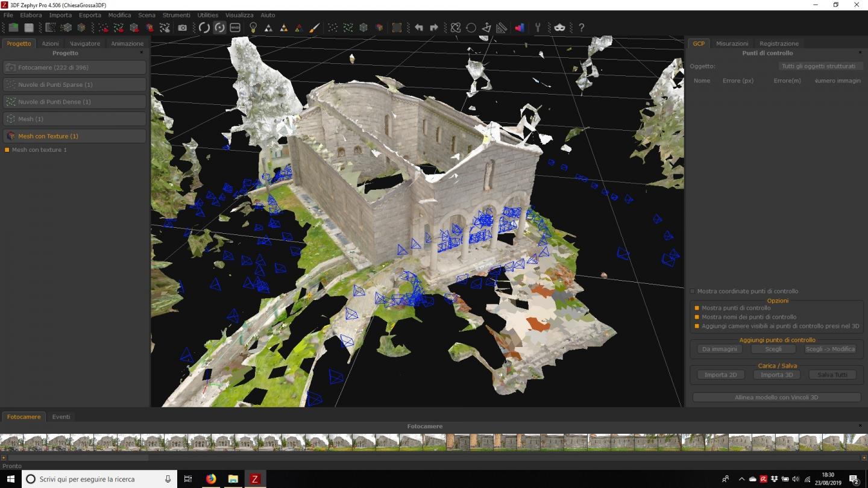This screenshot has height=488, width=868.
Task: Toggle Mostra punti di controllo option
Action: click(x=697, y=308)
